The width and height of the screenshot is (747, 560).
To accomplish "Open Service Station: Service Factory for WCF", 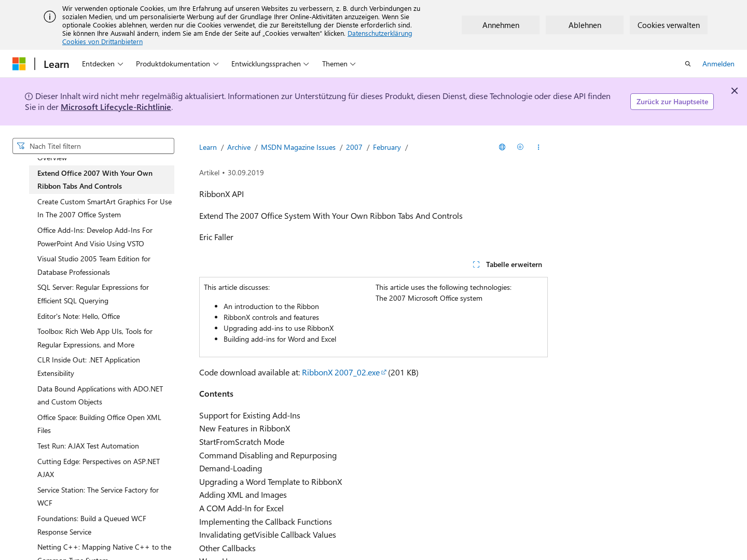I will (102, 496).
